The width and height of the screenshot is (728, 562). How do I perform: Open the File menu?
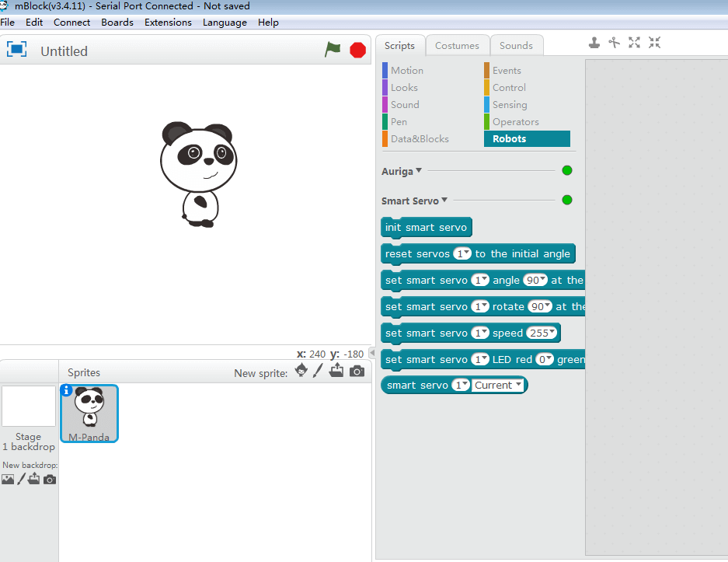8,23
